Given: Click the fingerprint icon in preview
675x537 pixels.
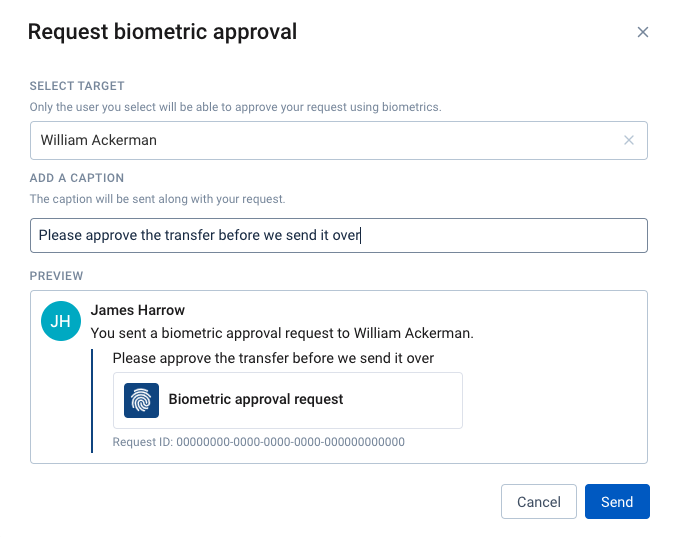Looking at the screenshot, I should click(141, 400).
